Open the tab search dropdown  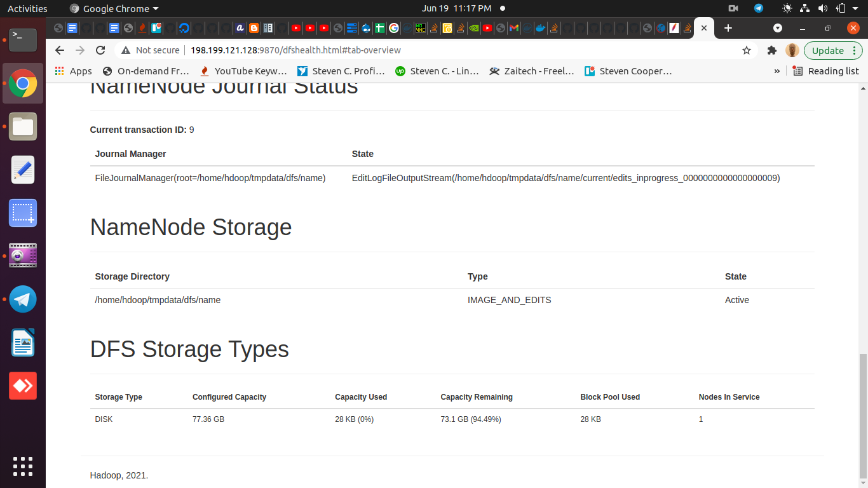[x=777, y=28]
